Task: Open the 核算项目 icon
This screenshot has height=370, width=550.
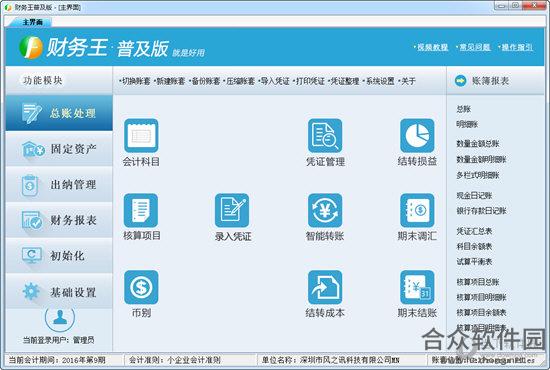Action: click(x=141, y=210)
